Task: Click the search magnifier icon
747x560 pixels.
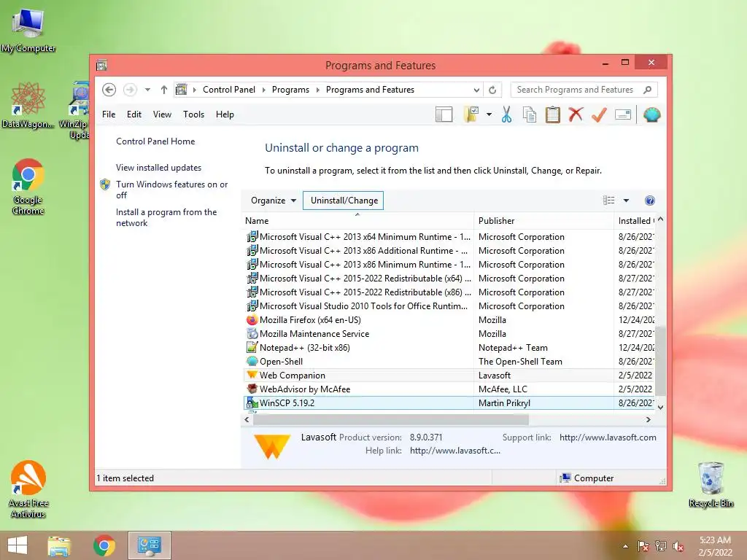Action: coord(648,90)
